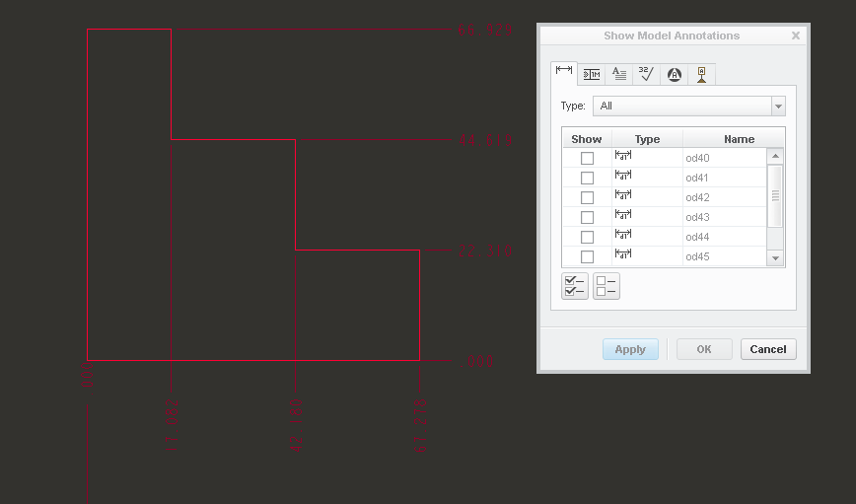The width and height of the screenshot is (856, 504).
Task: Select the od40 name cell
Action: coord(725,159)
